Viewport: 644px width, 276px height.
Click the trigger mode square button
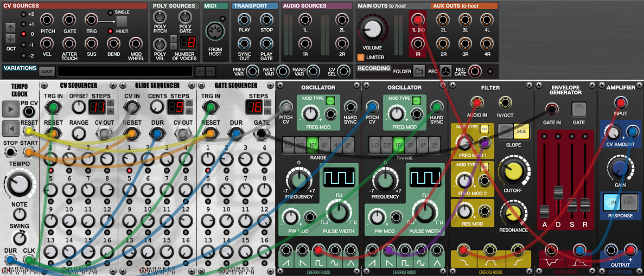[x=122, y=21]
